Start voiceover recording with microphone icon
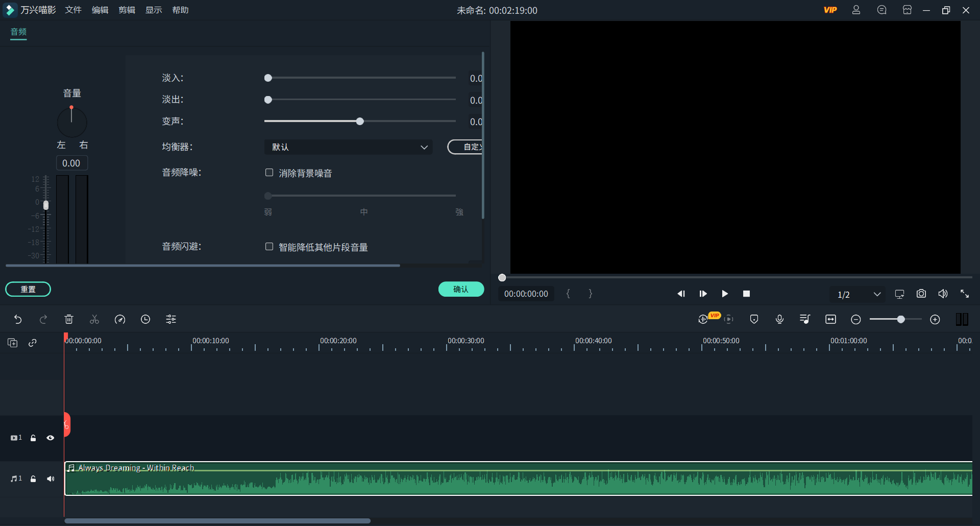 779,319
